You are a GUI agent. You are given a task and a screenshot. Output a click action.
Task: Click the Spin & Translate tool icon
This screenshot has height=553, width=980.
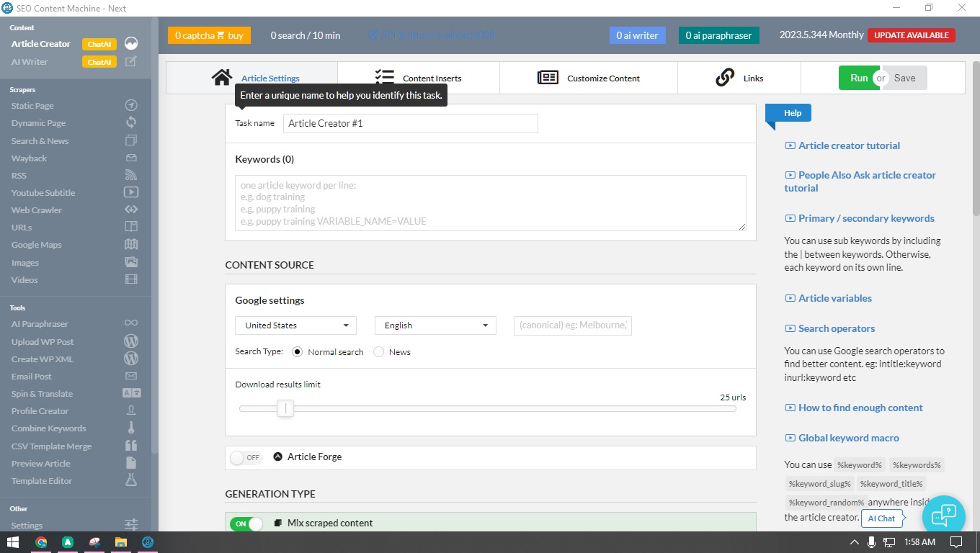pyautogui.click(x=131, y=393)
